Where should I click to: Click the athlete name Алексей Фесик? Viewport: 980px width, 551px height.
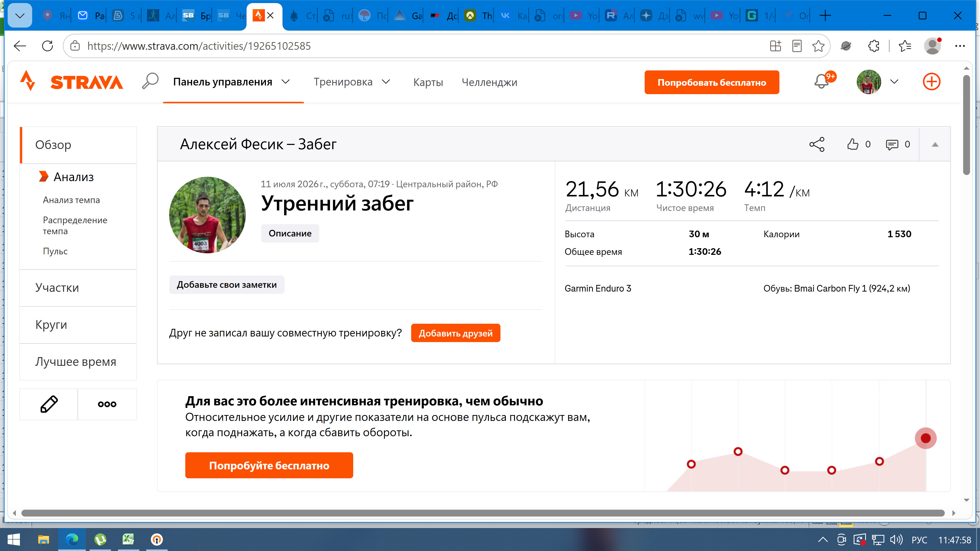coord(232,144)
